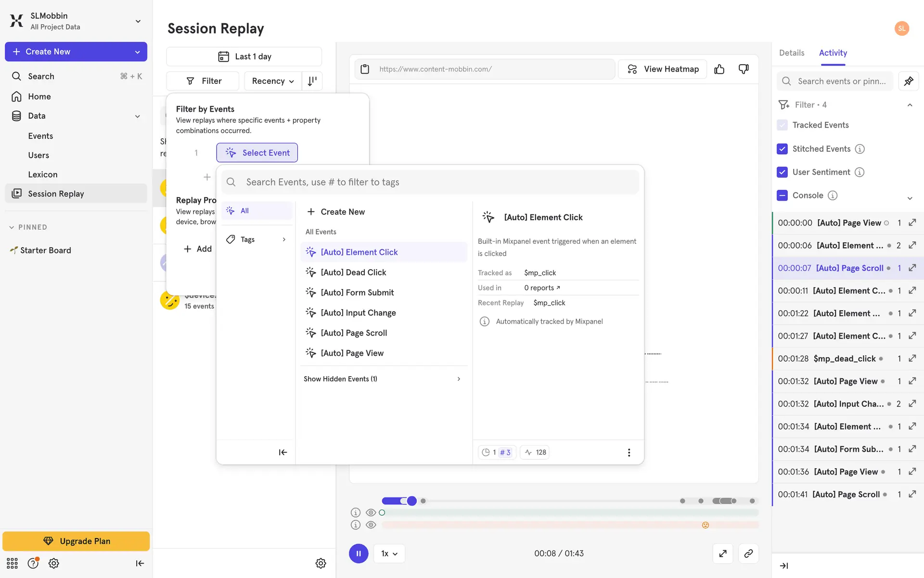Screen dimensions: 924x578
Task: Click the copy replay link icon
Action: coord(748,553)
